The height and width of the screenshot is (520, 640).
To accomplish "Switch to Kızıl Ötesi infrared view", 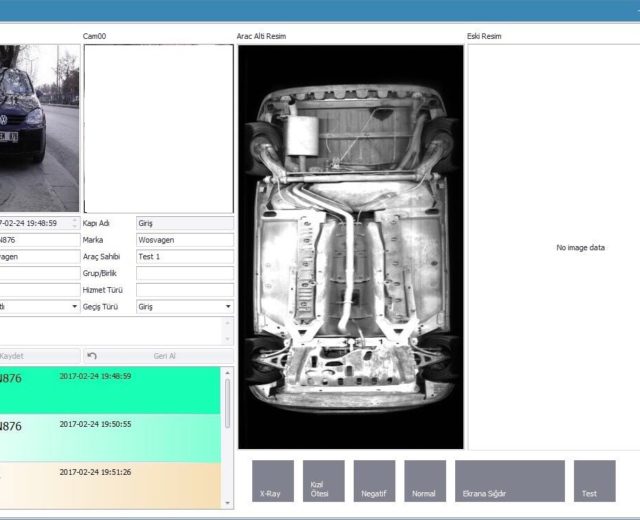I will 323,481.
